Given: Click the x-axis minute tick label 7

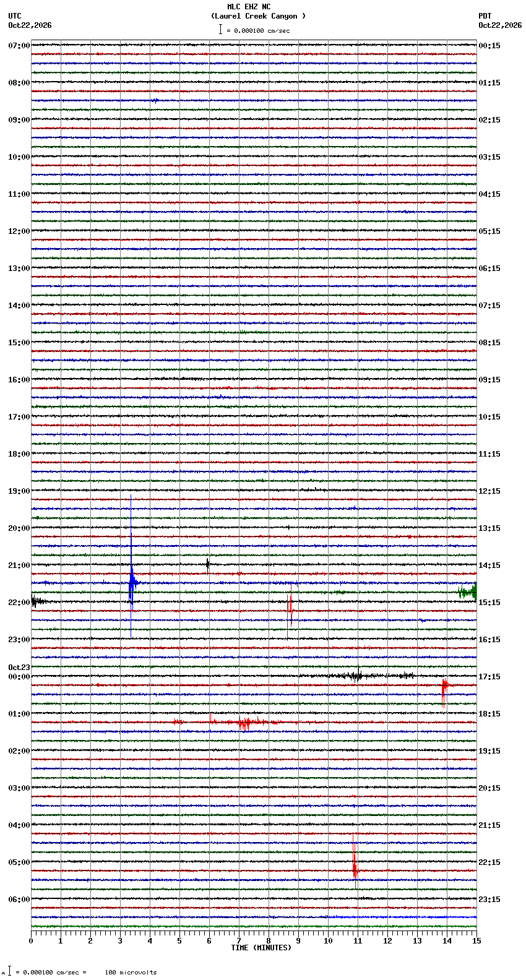Looking at the screenshot, I should click(x=239, y=941).
